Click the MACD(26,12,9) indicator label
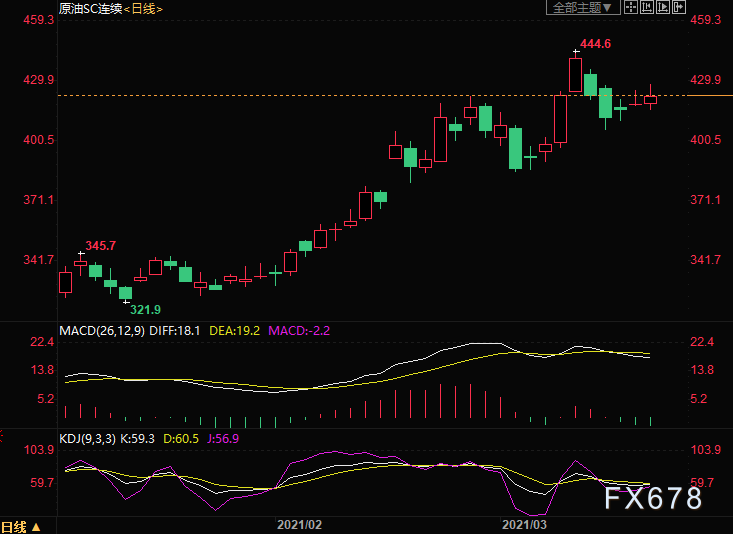The height and width of the screenshot is (534, 733). 102,331
